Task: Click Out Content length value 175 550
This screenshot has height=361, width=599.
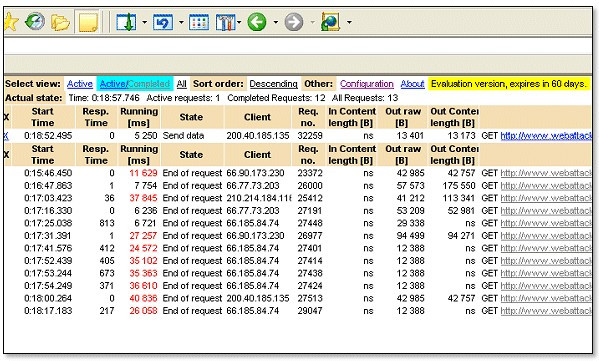Action: (x=459, y=186)
